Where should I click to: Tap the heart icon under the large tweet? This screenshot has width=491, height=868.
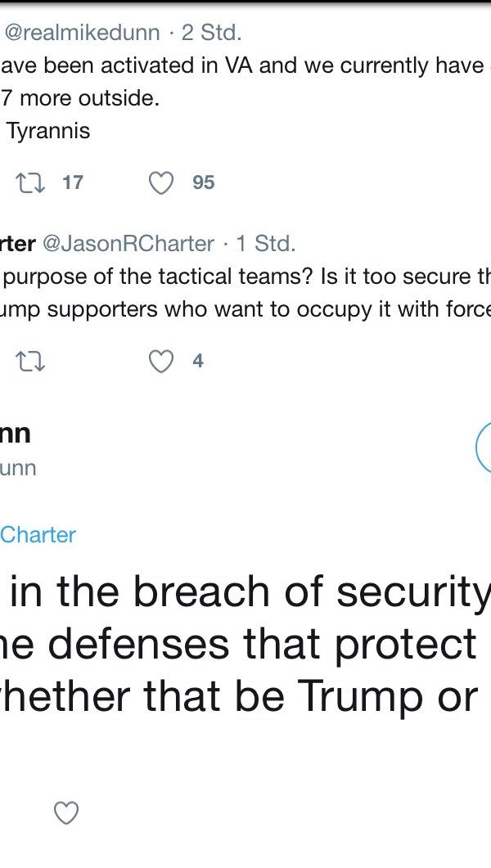pyautogui.click(x=65, y=812)
